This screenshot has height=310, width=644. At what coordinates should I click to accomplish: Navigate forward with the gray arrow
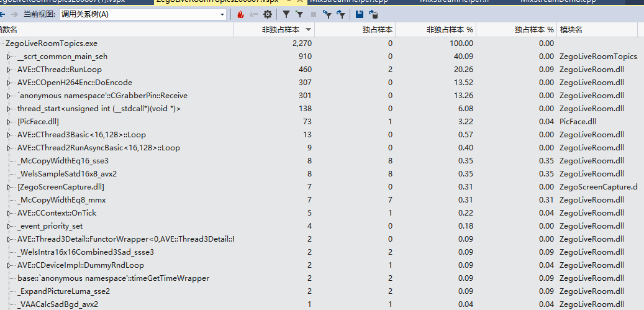(x=14, y=15)
